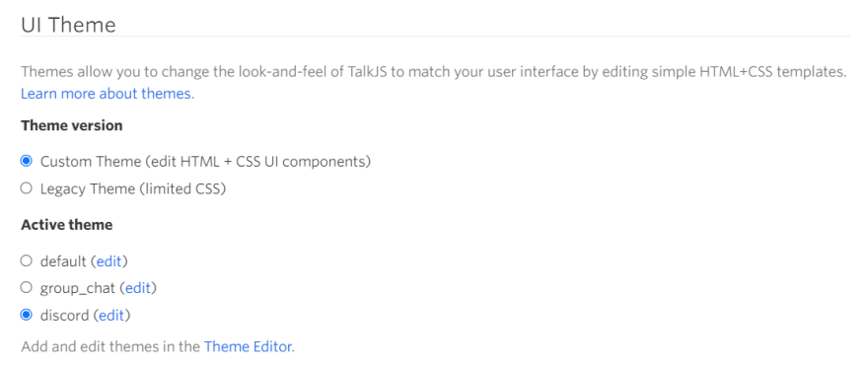This screenshot has width=868, height=368.
Task: Open the Theme Editor link
Action: point(250,347)
